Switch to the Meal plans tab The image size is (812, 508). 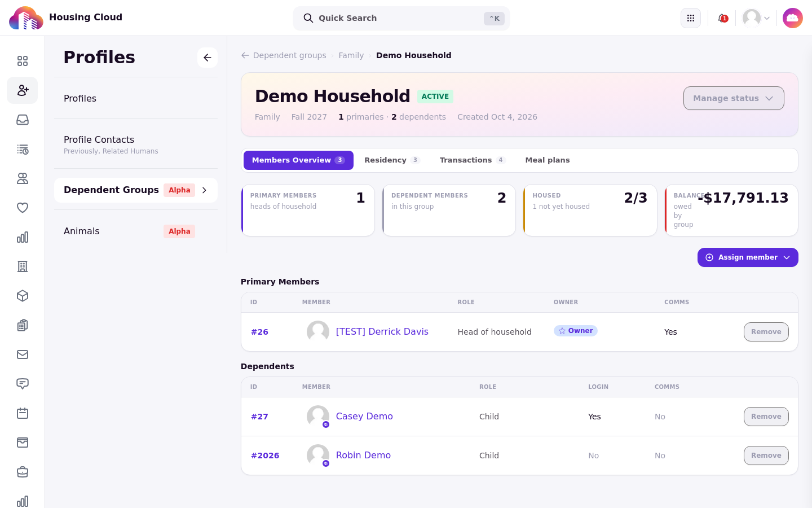[x=548, y=160]
